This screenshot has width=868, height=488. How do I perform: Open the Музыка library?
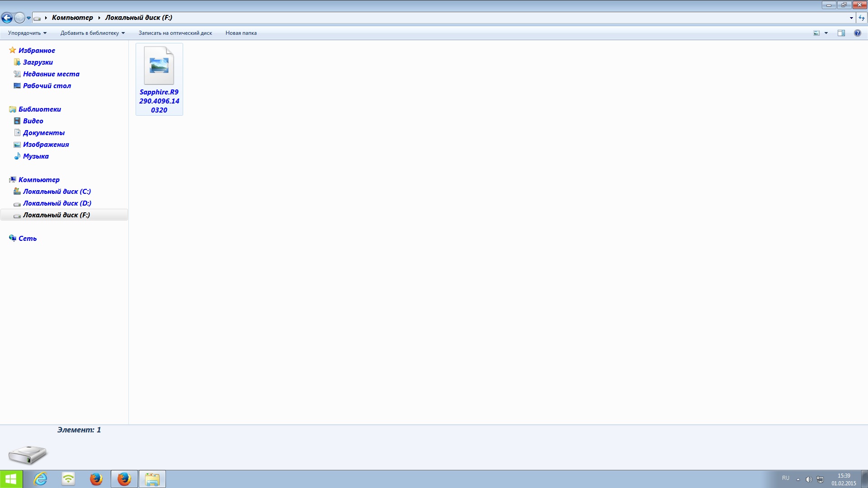coord(36,156)
